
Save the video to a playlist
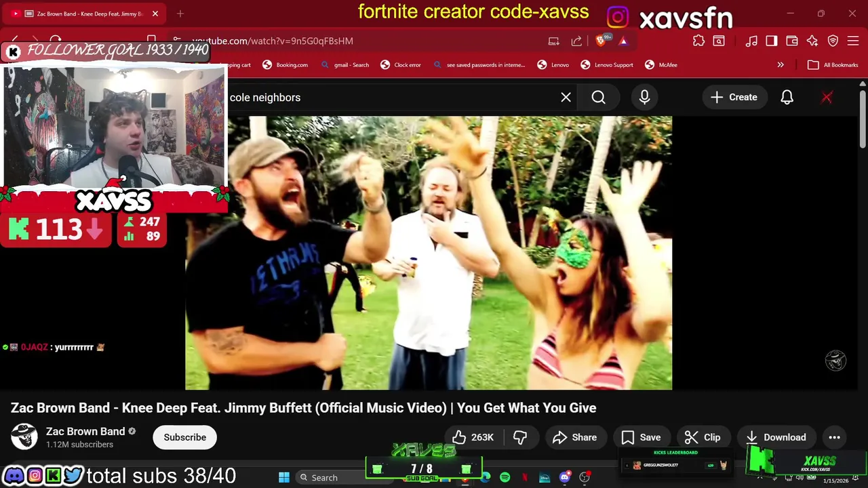[641, 437]
